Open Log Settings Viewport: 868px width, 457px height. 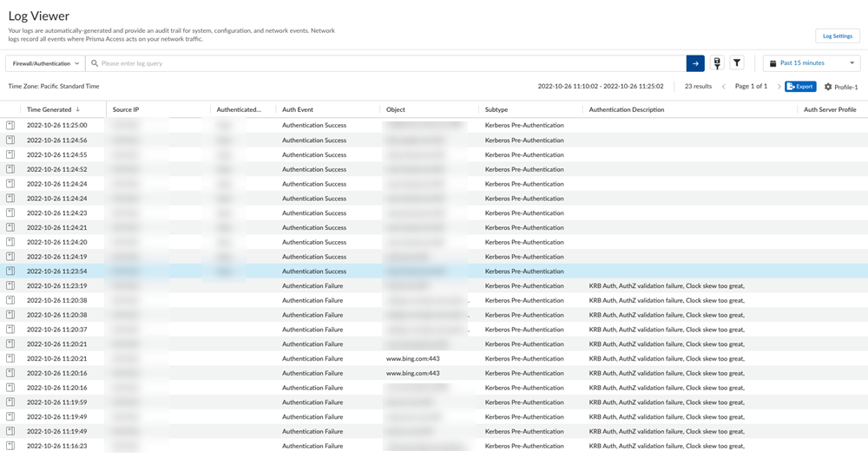[837, 36]
